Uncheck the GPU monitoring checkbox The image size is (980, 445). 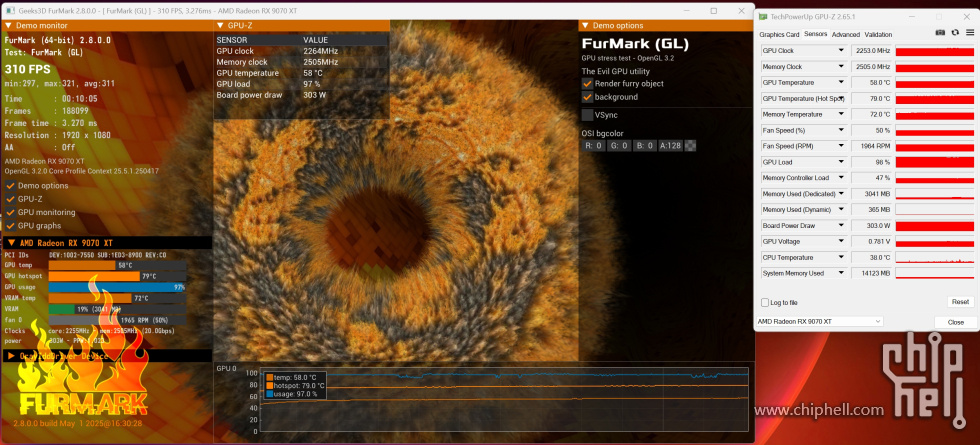[x=10, y=212]
